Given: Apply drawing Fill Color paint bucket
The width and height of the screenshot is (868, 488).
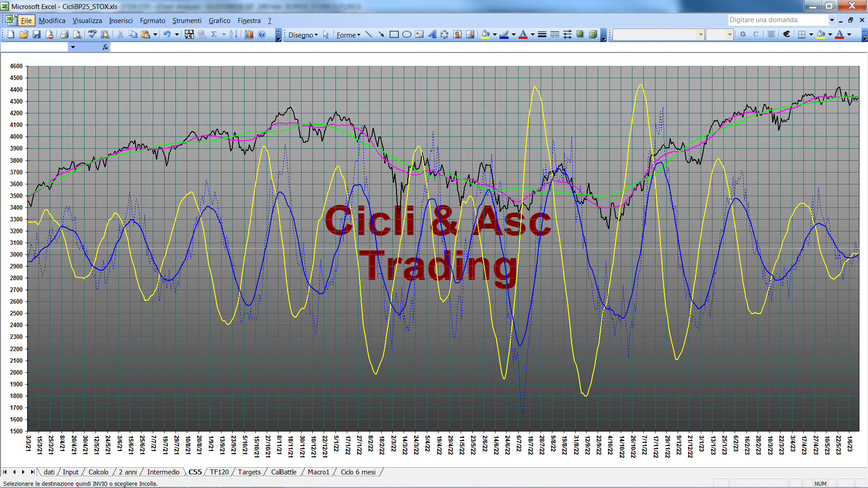Looking at the screenshot, I should [x=486, y=34].
